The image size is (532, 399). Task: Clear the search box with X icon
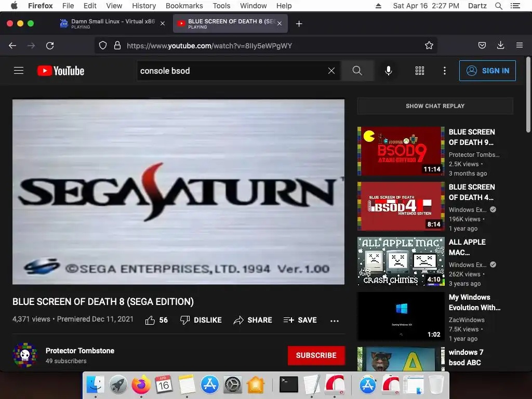point(331,71)
